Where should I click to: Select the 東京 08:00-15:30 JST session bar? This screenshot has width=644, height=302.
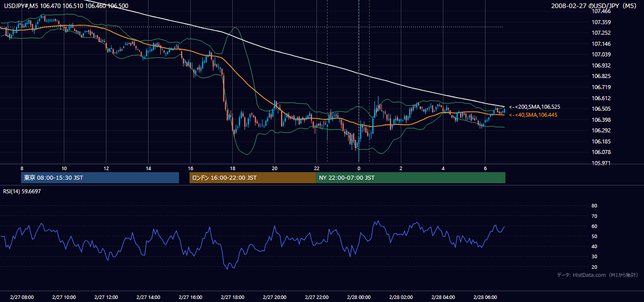point(100,178)
